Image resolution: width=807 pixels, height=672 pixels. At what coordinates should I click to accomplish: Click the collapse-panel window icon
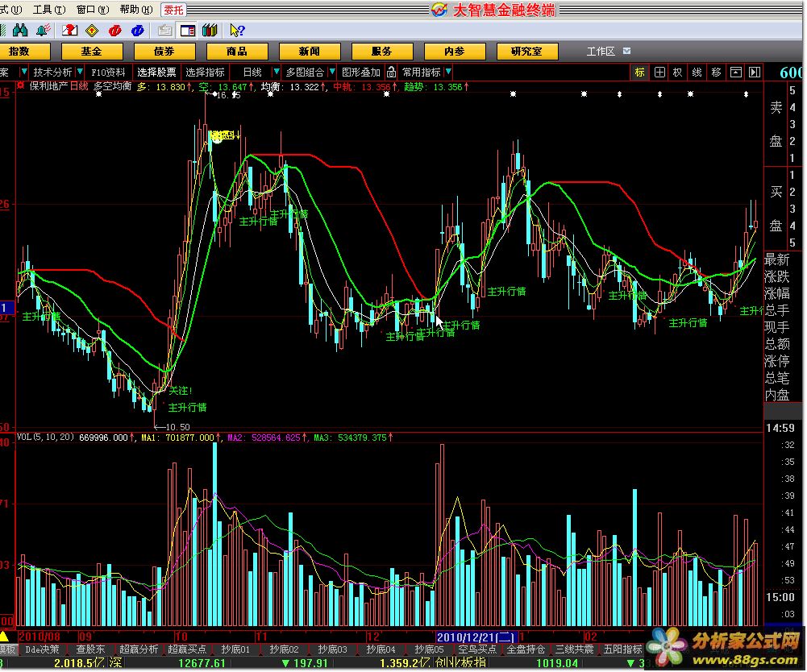pos(736,73)
